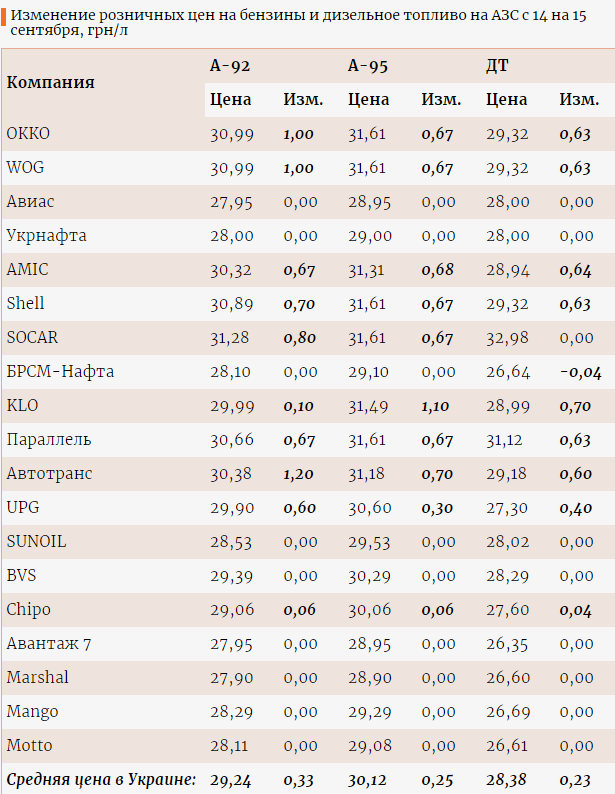Viewport: 615px width, 794px height.
Task: Select the SUNOIL row label
Action: click(x=36, y=542)
